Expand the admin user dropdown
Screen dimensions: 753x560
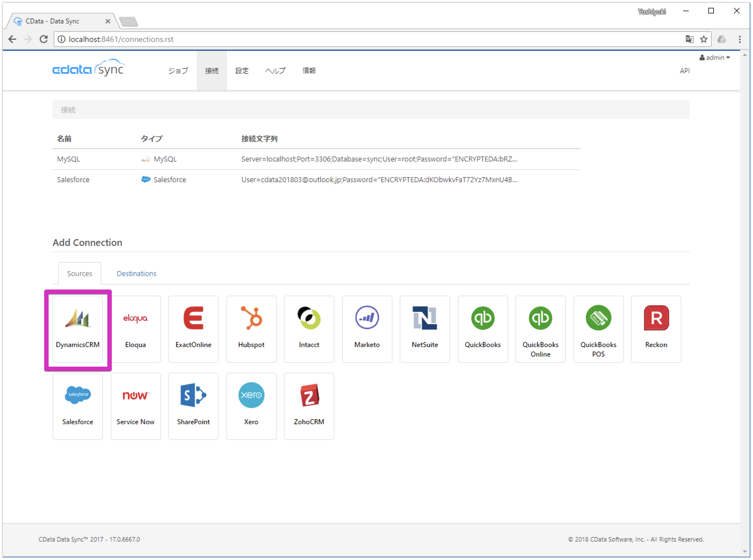pos(715,57)
